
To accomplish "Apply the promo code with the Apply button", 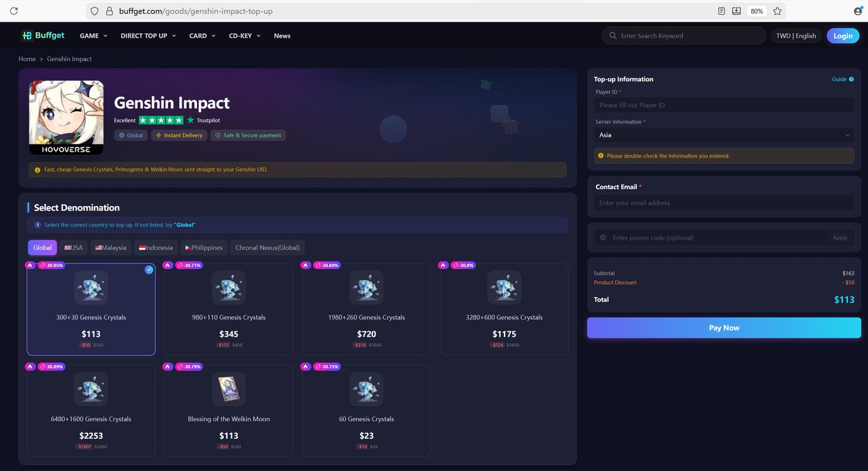I will pos(840,238).
